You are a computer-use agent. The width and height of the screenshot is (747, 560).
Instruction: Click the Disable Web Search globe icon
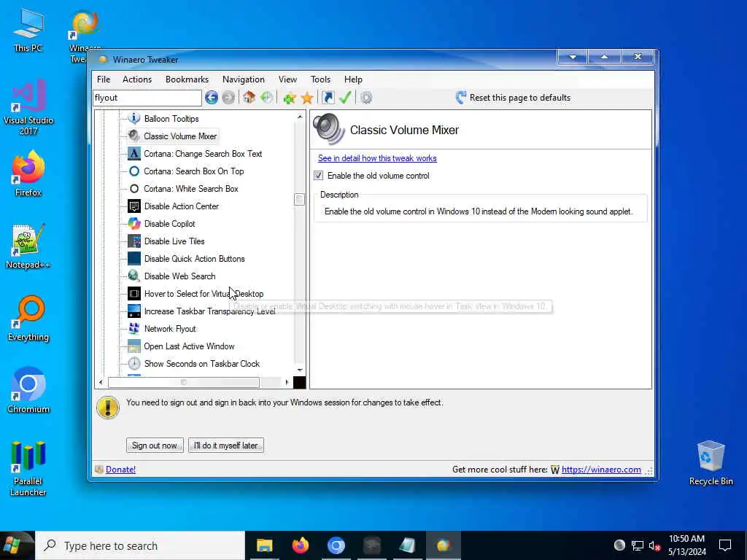pyautogui.click(x=134, y=276)
